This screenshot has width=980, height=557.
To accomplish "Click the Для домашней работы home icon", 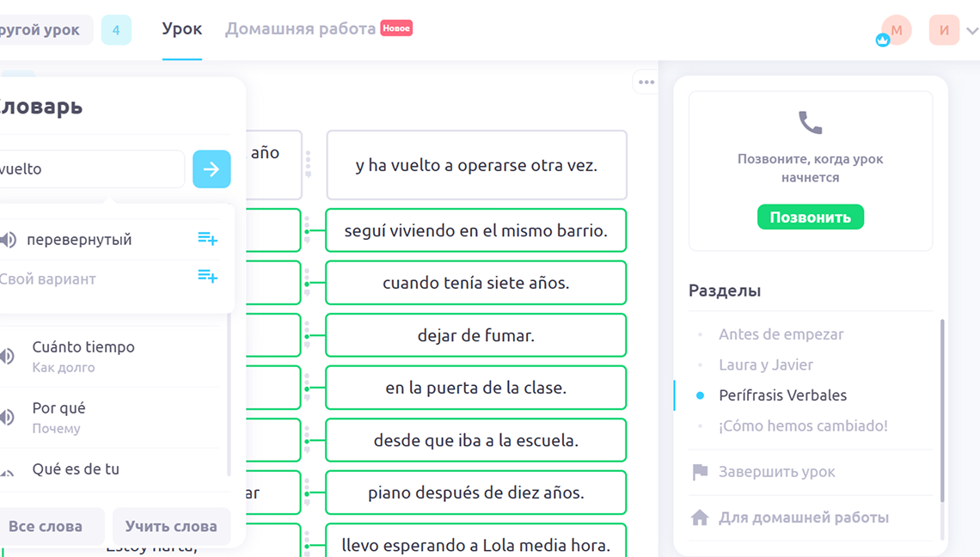I will (x=700, y=517).
